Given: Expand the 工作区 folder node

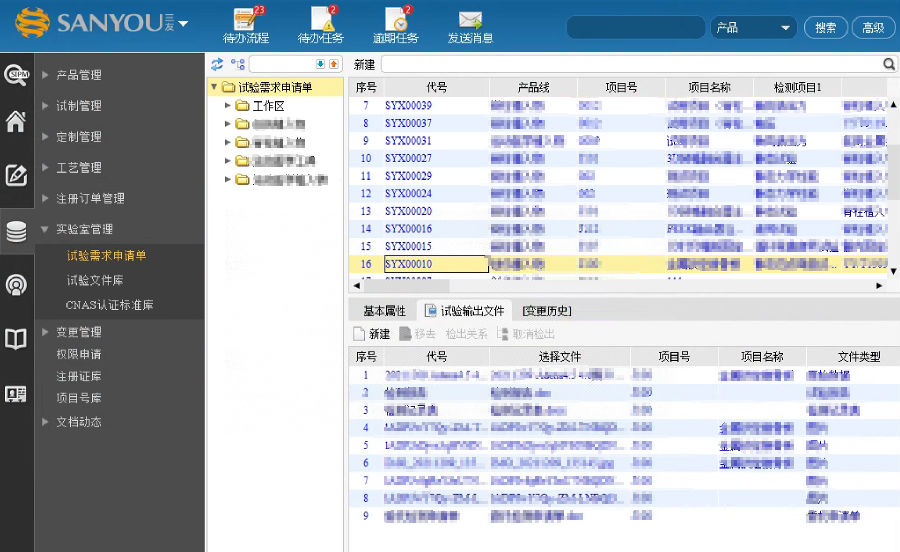Looking at the screenshot, I should click(x=228, y=106).
